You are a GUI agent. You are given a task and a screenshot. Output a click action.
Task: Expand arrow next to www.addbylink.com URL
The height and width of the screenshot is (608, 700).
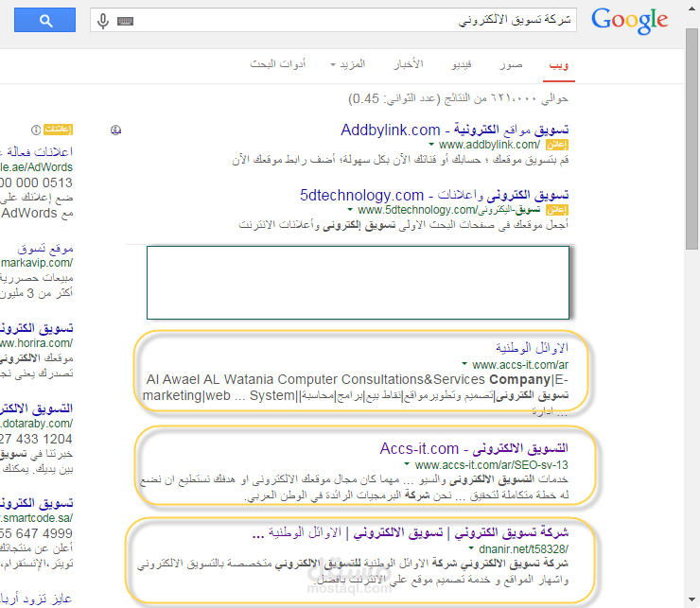coord(431,144)
